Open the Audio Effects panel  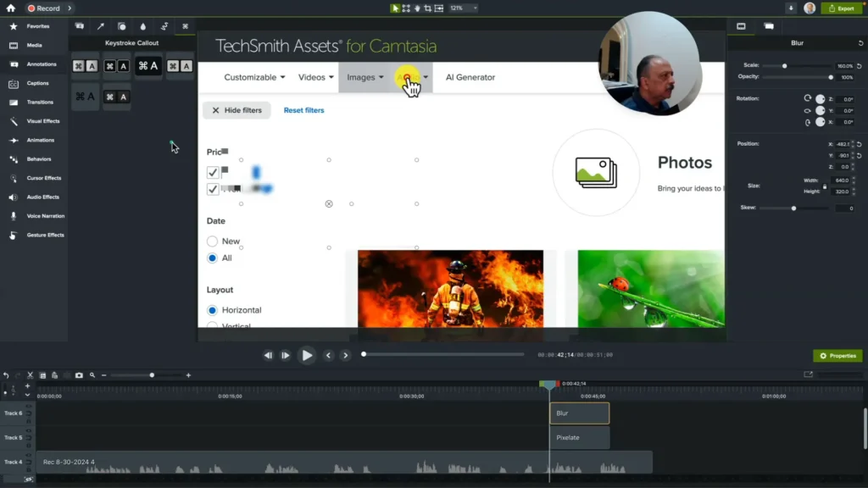(34, 197)
